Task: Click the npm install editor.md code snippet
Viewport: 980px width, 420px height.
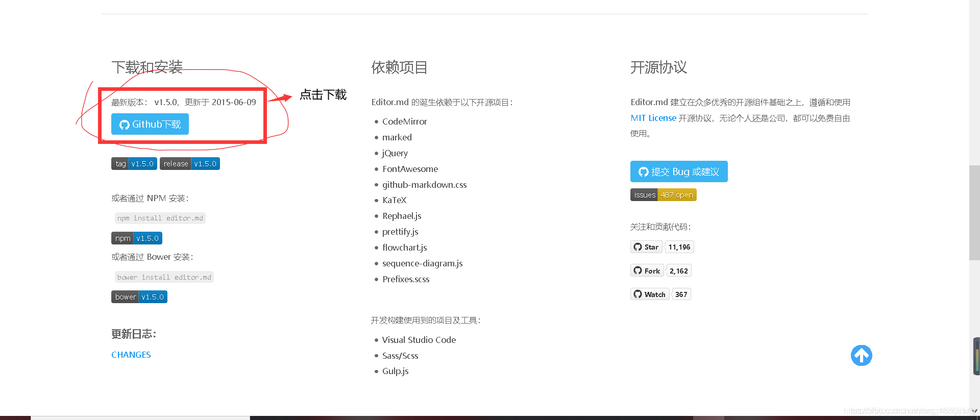Action: coord(160,218)
